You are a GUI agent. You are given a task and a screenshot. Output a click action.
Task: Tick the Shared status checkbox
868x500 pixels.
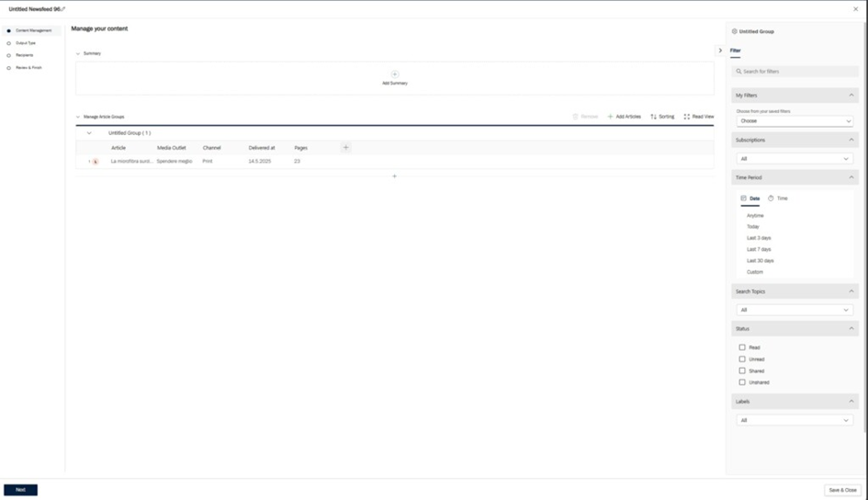(x=742, y=370)
